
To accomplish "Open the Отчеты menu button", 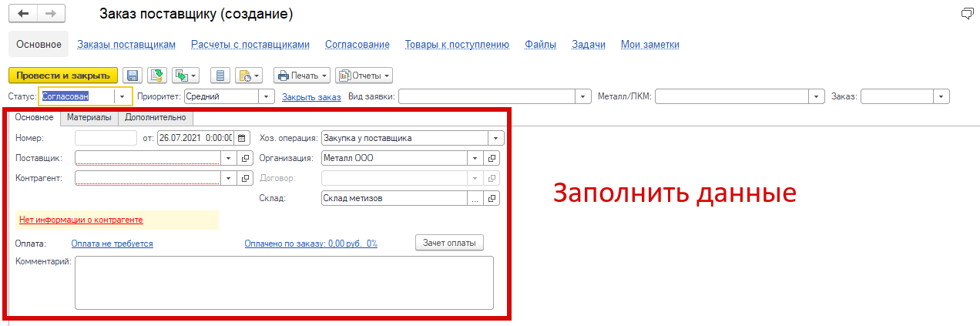I will (x=364, y=76).
